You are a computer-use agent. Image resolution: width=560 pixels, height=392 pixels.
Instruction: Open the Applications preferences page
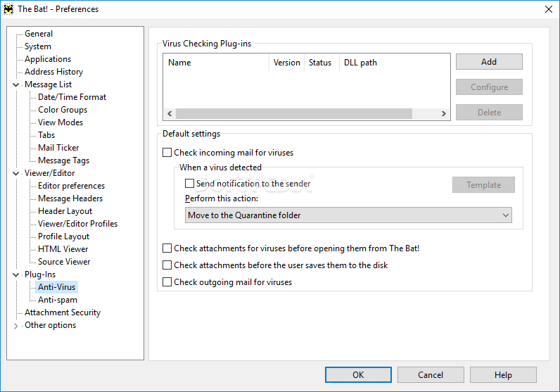(x=48, y=59)
